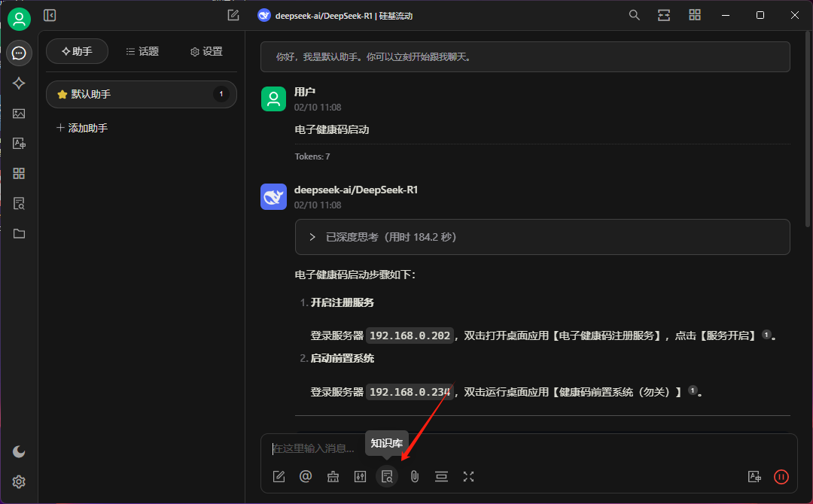Click heading 开启注册服务
Image resolution: width=813 pixels, height=504 pixels.
(343, 302)
